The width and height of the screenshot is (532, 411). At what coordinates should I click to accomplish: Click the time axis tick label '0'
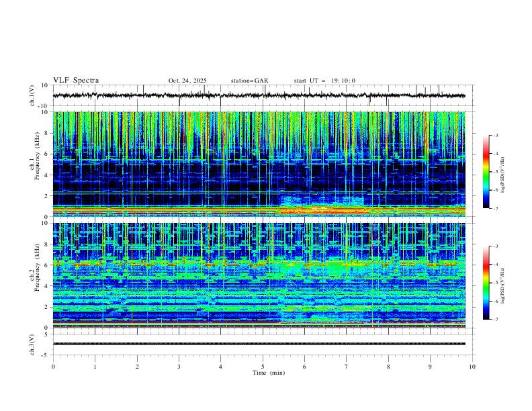pos(53,367)
